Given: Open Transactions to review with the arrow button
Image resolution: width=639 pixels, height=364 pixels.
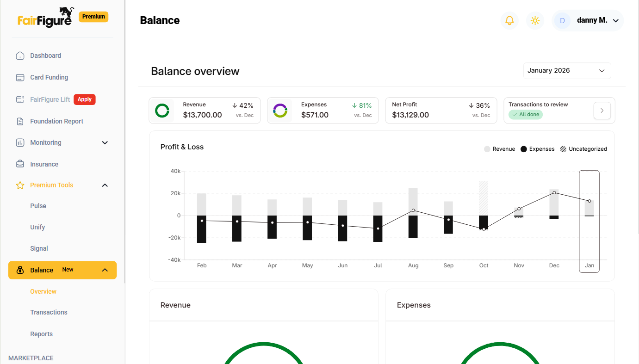Looking at the screenshot, I should coord(602,111).
